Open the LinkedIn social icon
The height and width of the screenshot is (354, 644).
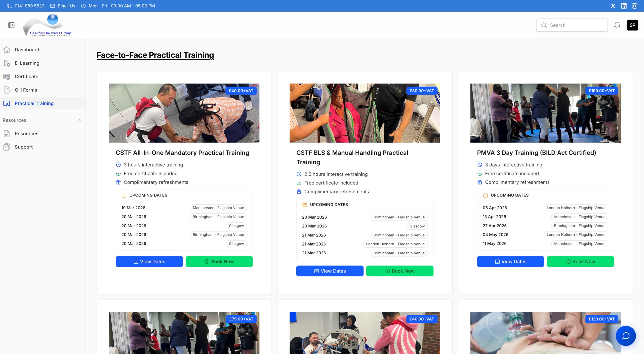pyautogui.click(x=624, y=6)
